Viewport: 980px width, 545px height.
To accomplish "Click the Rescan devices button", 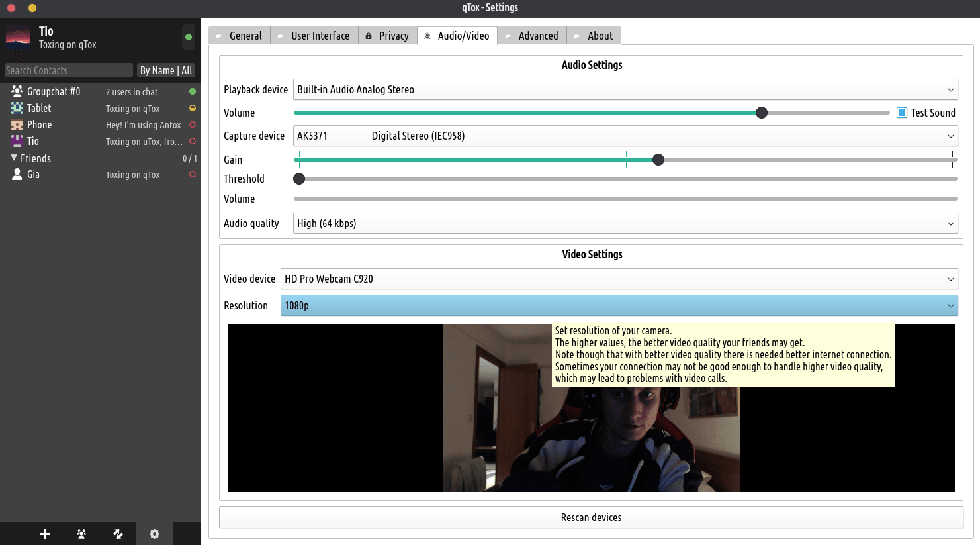I will (591, 517).
